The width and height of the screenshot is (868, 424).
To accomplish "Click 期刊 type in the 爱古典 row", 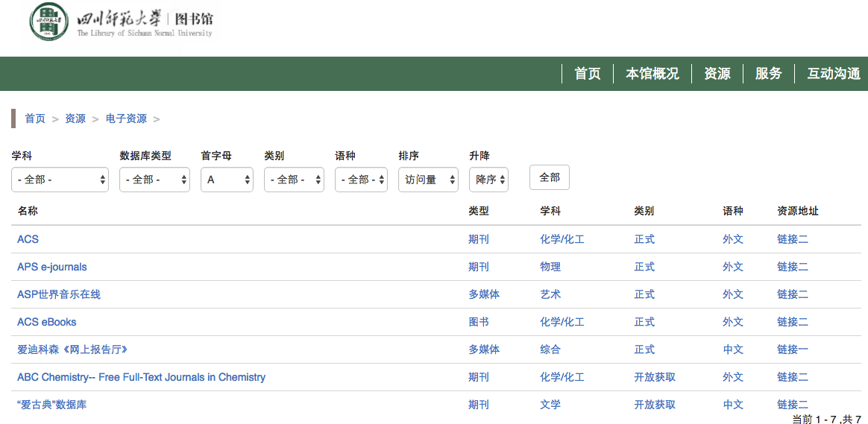I will (x=479, y=405).
